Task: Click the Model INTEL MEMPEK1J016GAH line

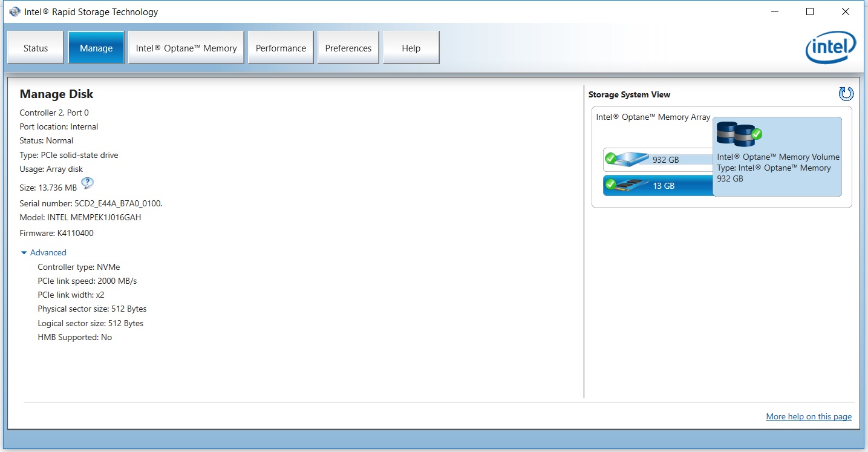Action: [x=80, y=217]
